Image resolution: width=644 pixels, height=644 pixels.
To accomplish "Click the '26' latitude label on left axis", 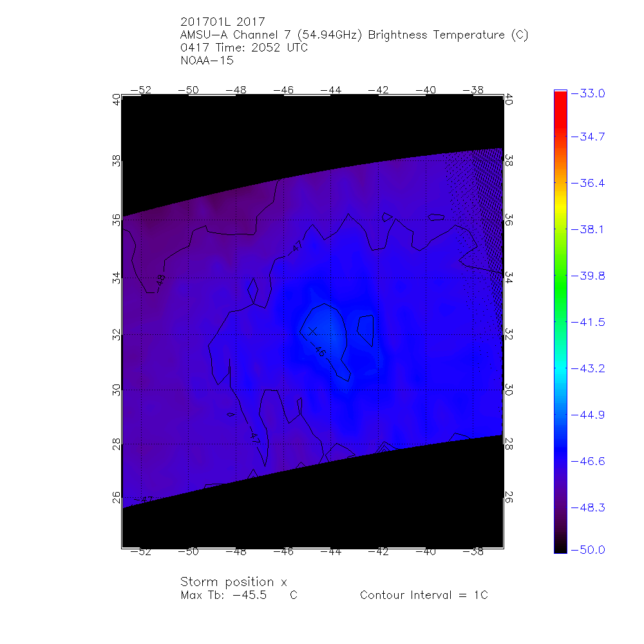I will [117, 497].
